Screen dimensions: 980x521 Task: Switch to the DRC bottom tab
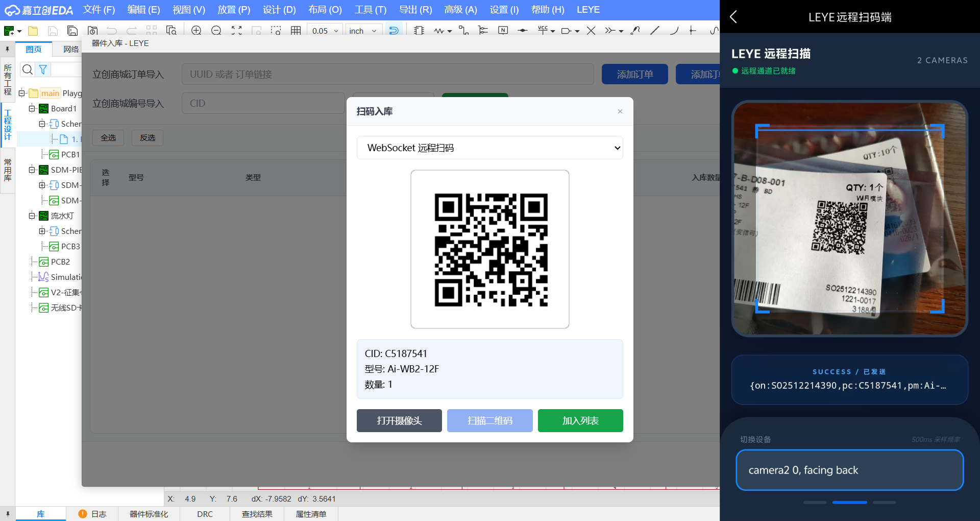click(205, 514)
